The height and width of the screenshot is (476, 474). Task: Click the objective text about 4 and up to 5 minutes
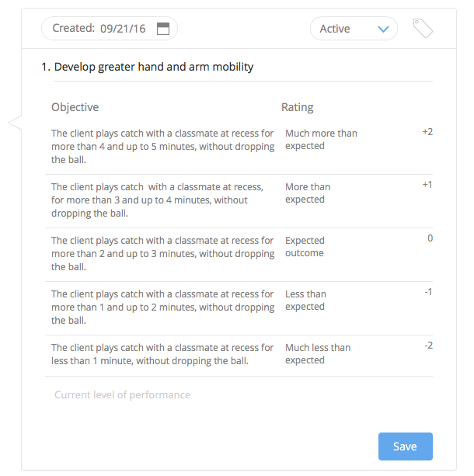163,146
